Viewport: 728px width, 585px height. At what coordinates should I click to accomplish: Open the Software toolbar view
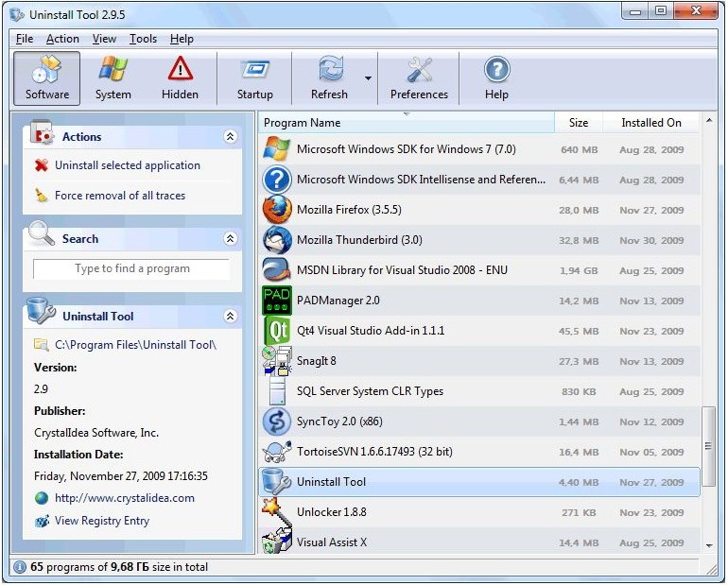[x=46, y=77]
